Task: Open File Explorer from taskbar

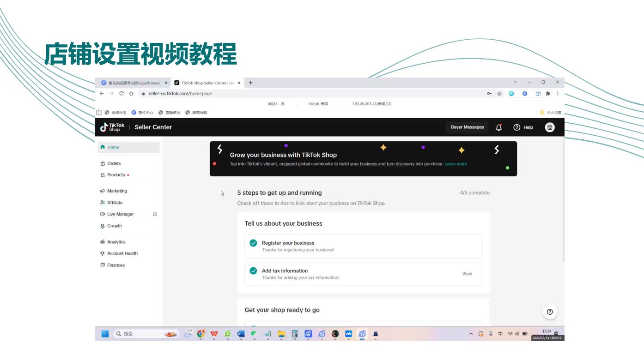Action: 281,334
